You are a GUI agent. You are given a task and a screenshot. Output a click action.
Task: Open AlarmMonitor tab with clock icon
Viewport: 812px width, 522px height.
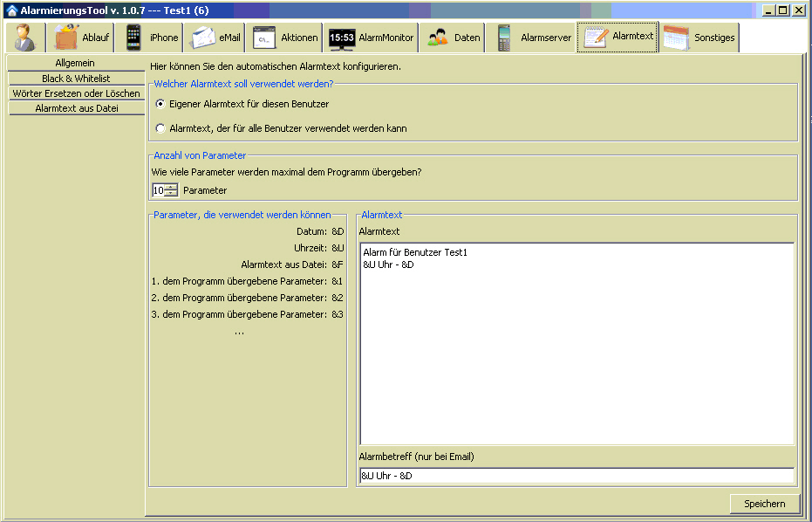click(x=371, y=38)
